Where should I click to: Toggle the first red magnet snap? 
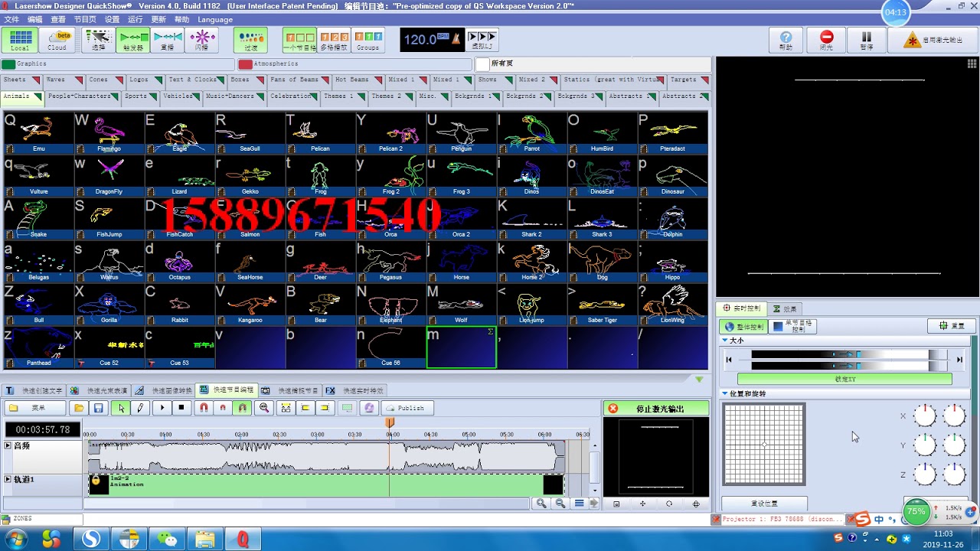pos(204,408)
